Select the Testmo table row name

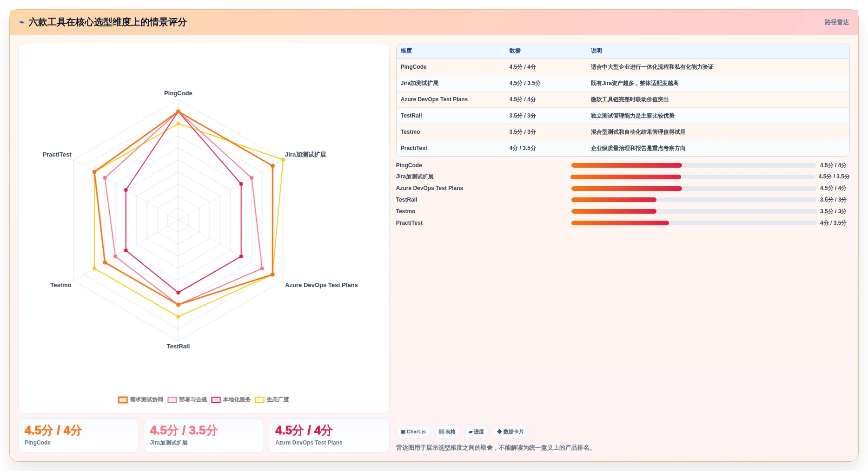point(410,132)
